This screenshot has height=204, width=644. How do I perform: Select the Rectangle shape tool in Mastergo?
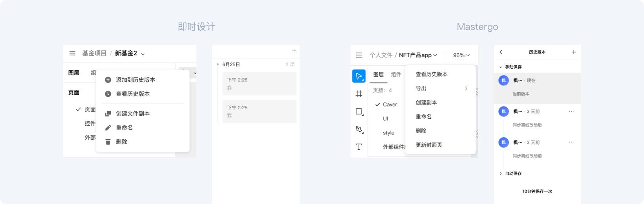click(359, 112)
